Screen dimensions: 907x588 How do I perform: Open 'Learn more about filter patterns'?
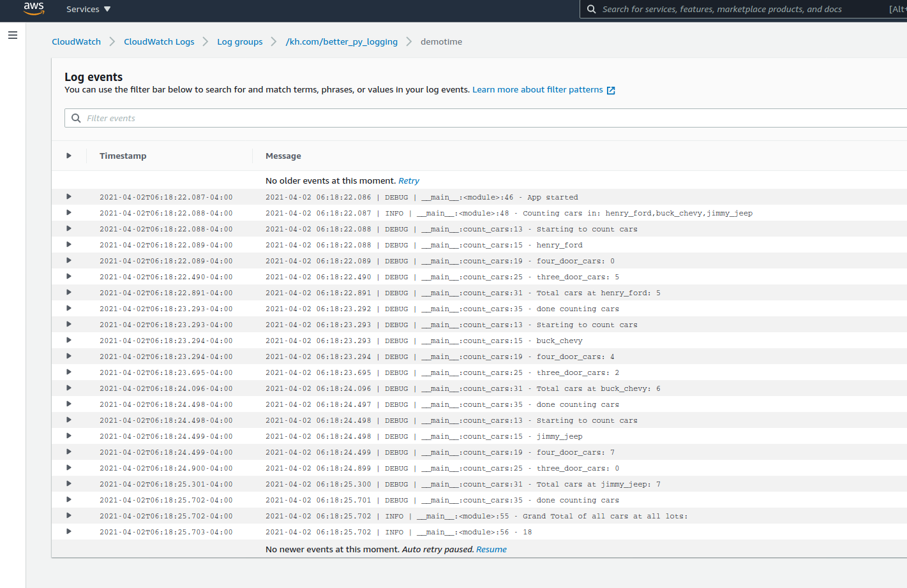pyautogui.click(x=537, y=89)
